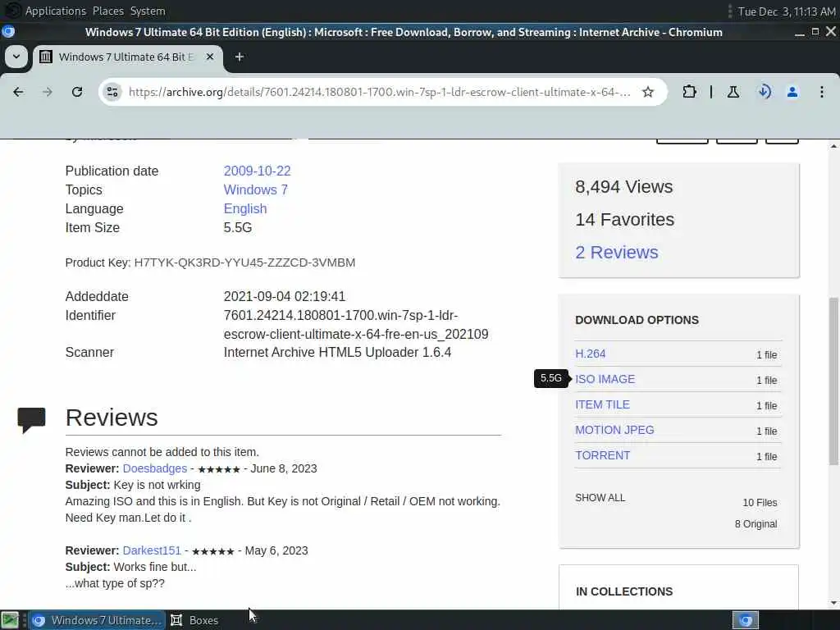
Task: Click the Reviews speech bubble icon
Action: click(32, 420)
